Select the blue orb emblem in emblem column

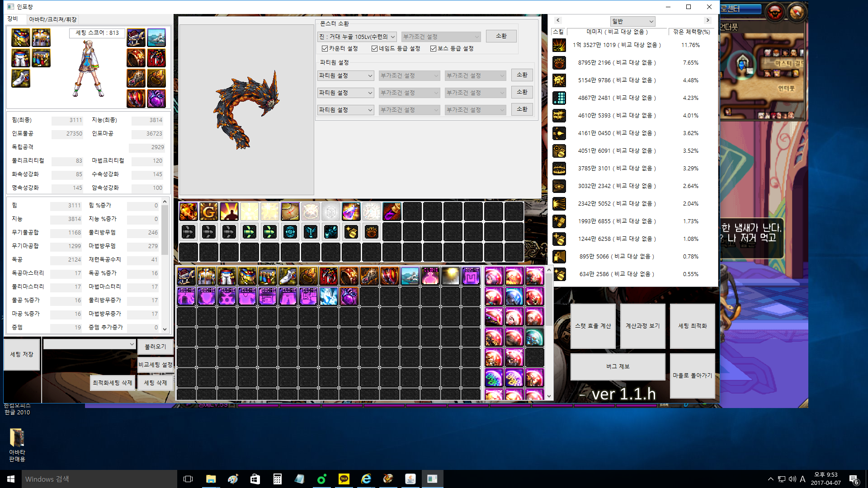coord(514,297)
